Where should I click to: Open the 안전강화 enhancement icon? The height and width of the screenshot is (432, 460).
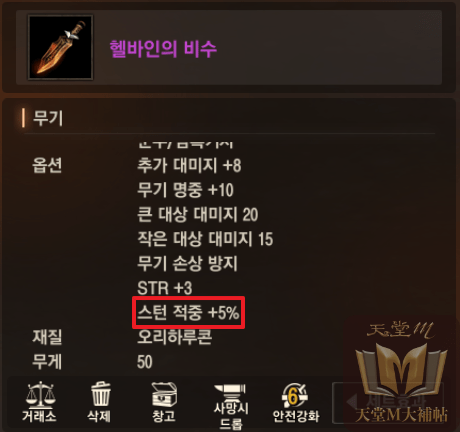[295, 403]
